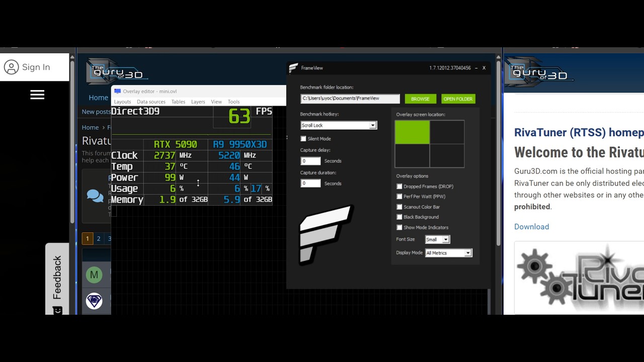This screenshot has height=362, width=644.
Task: Go to forum page 2
Action: (x=99, y=238)
